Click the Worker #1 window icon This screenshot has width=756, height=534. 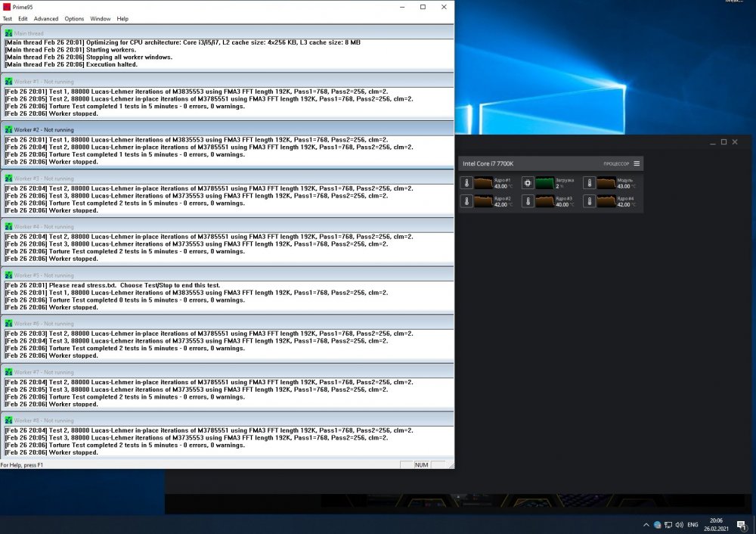[x=8, y=81]
